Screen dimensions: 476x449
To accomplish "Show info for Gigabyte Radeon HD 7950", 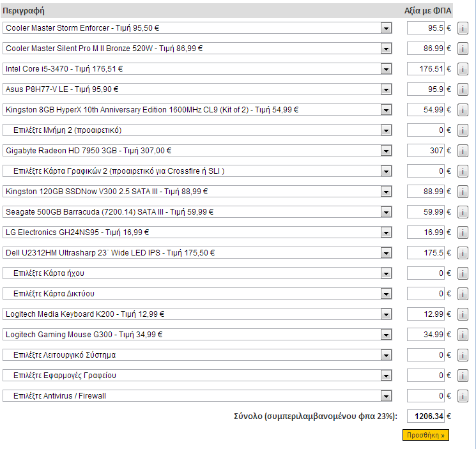I will pyautogui.click(x=463, y=151).
